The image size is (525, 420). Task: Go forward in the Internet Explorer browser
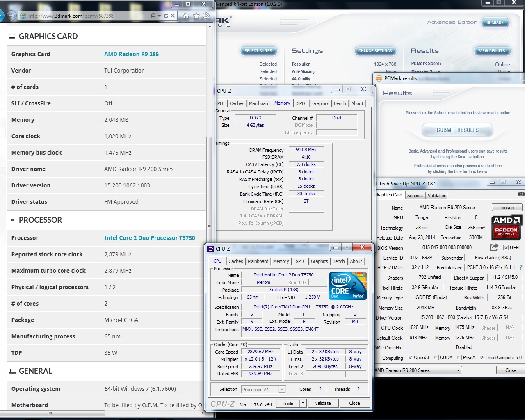point(11,16)
